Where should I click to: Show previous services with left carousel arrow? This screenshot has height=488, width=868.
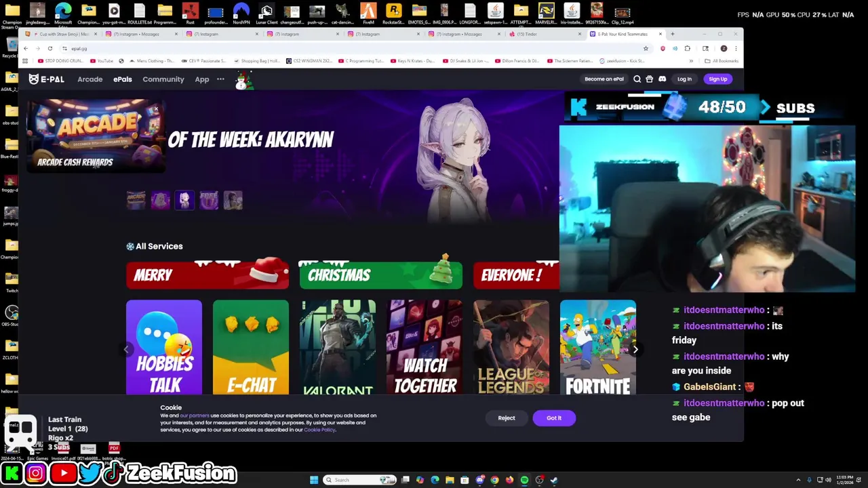point(126,350)
